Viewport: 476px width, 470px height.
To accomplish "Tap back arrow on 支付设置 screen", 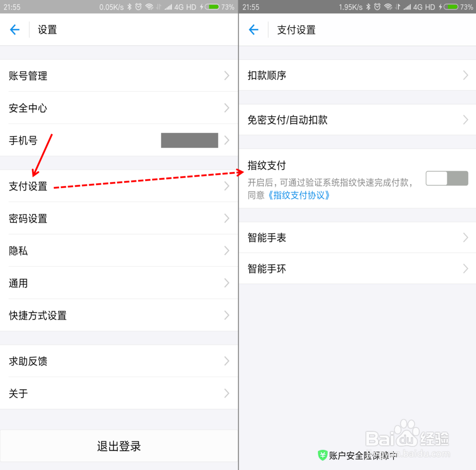I will click(254, 30).
